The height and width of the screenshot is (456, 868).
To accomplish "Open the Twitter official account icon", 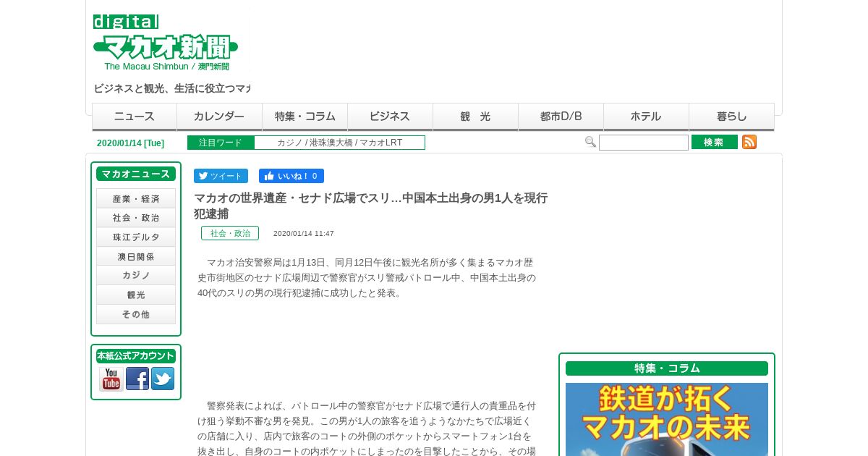I will [x=163, y=379].
